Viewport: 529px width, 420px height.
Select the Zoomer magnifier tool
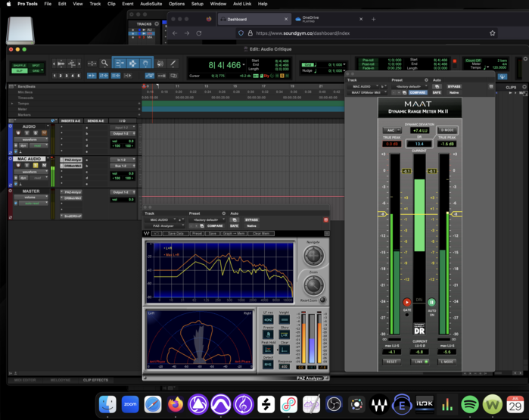[x=104, y=63]
